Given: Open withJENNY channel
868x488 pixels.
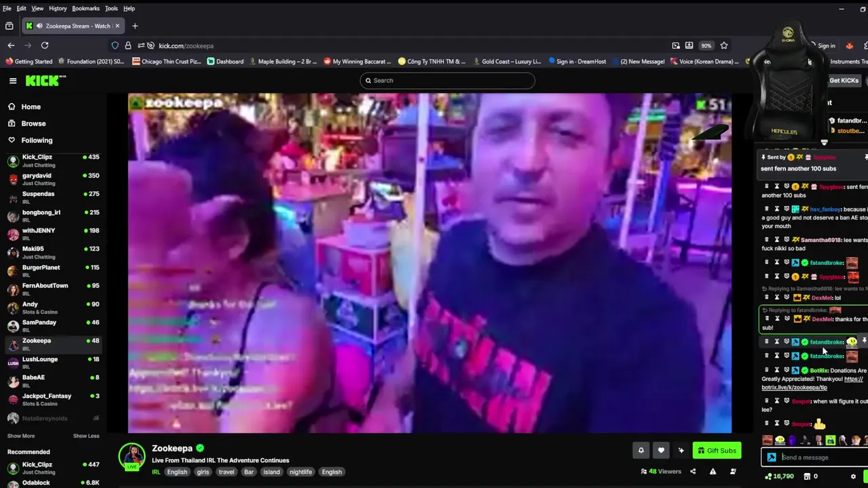Looking at the screenshot, I should [x=53, y=234].
